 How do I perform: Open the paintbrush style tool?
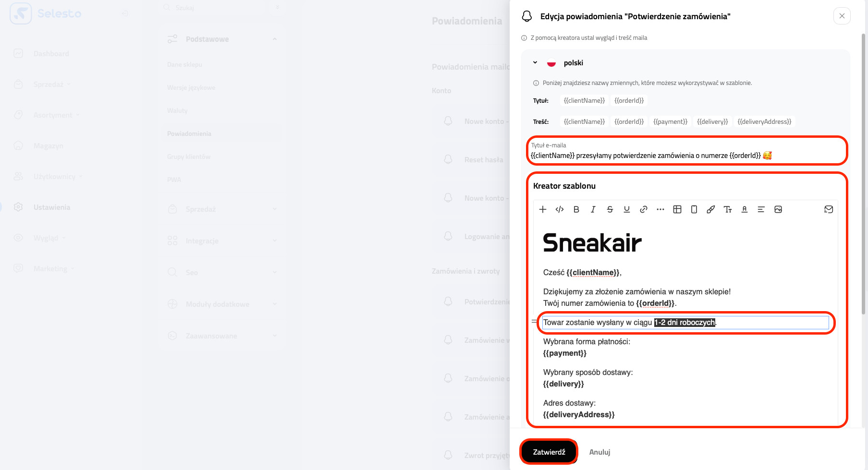tap(711, 209)
